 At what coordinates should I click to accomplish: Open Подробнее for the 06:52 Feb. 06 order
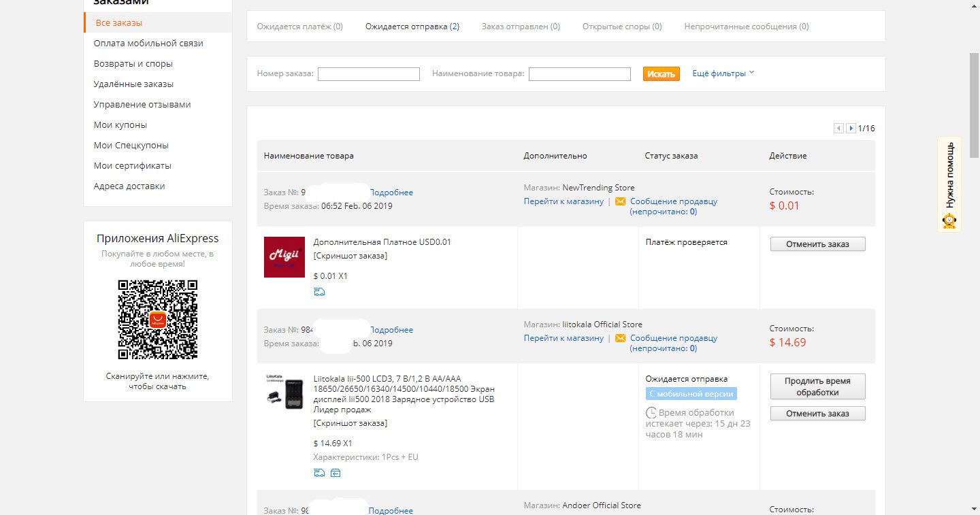pos(391,193)
